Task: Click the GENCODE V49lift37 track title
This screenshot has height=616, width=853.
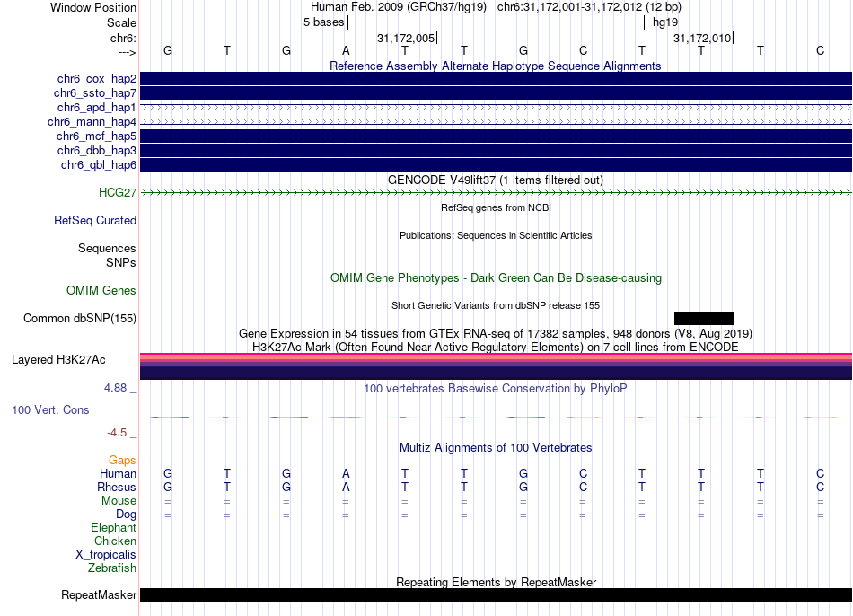Action: [496, 180]
